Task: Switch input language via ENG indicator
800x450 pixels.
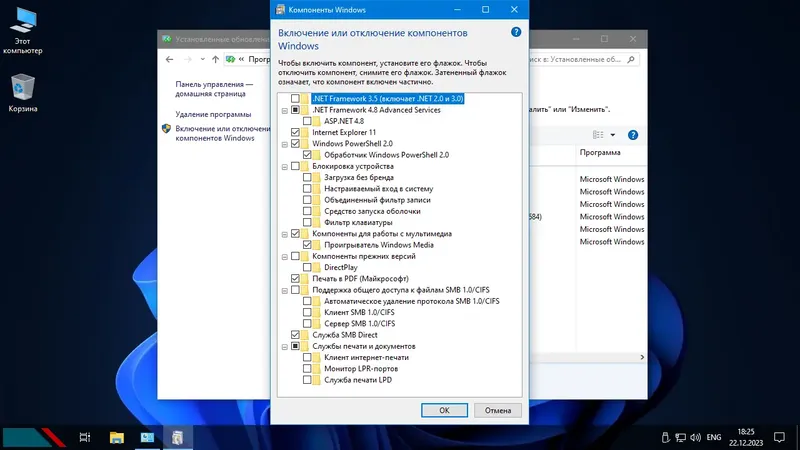Action: tap(714, 437)
